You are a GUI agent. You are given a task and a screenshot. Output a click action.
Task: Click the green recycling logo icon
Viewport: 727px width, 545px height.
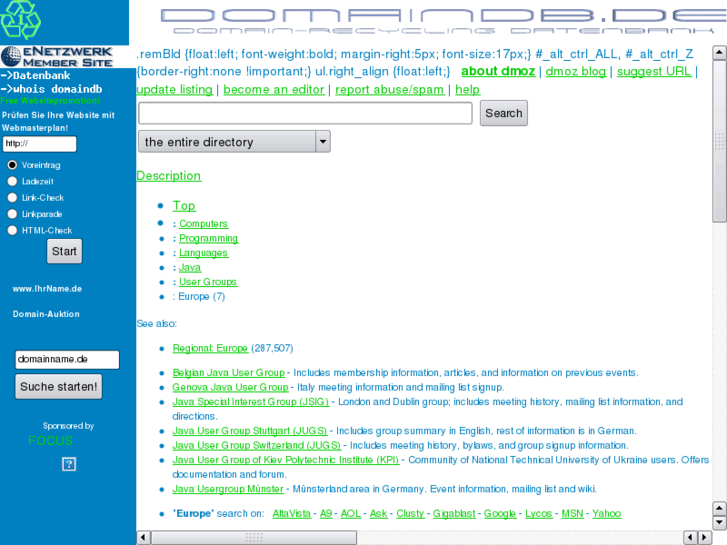tap(20, 19)
